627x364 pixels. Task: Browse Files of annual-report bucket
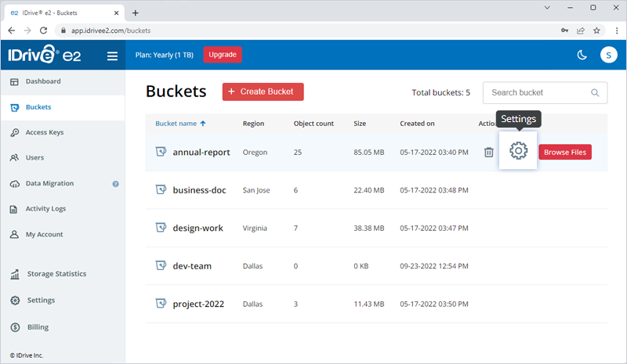coord(564,152)
